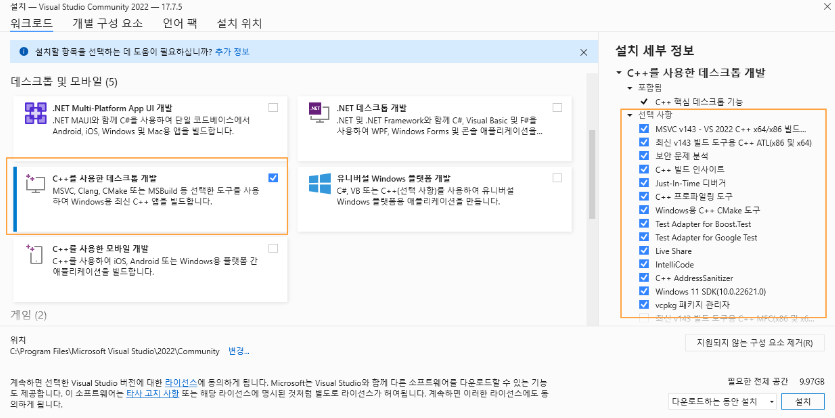835x418 pixels.
Task: Click the C++ desktop development workload icon
Action: 36,183
